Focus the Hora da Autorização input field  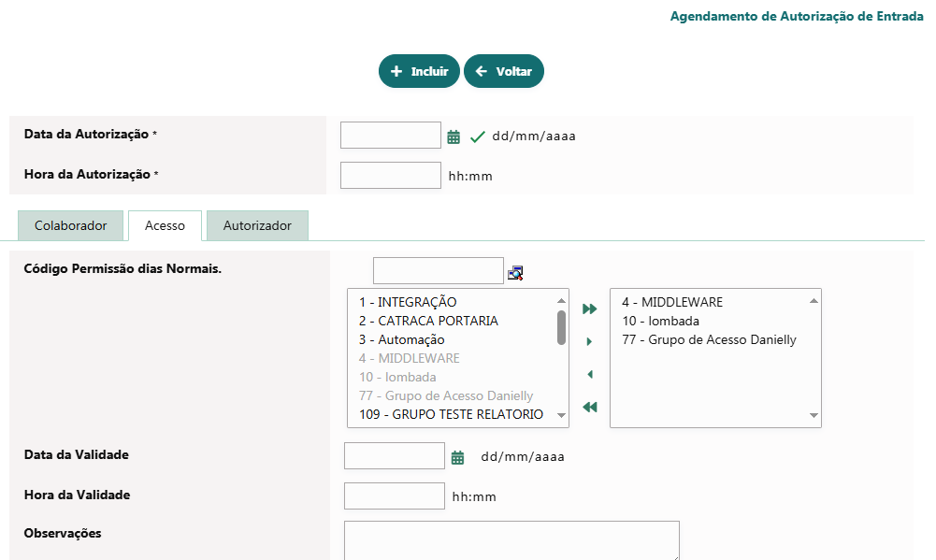pos(390,176)
